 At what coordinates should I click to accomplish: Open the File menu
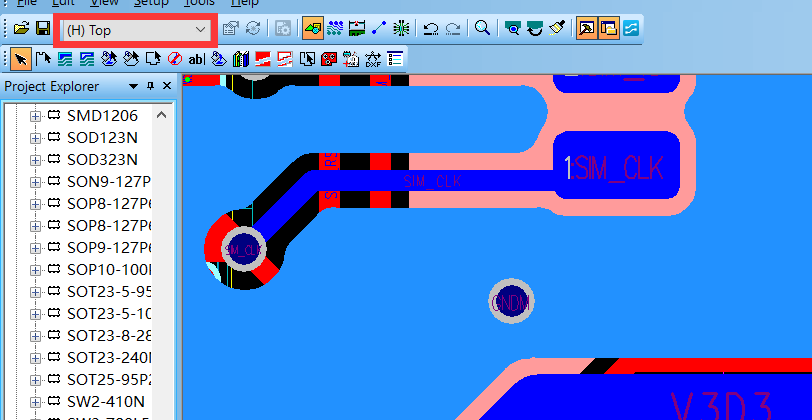pyautogui.click(x=27, y=3)
